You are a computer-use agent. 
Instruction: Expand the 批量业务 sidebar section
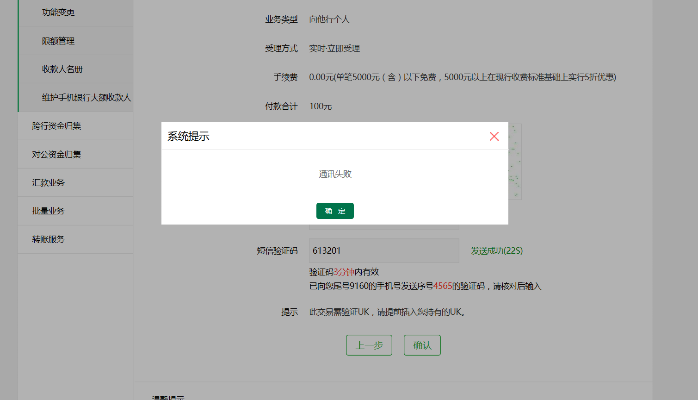[x=48, y=211]
